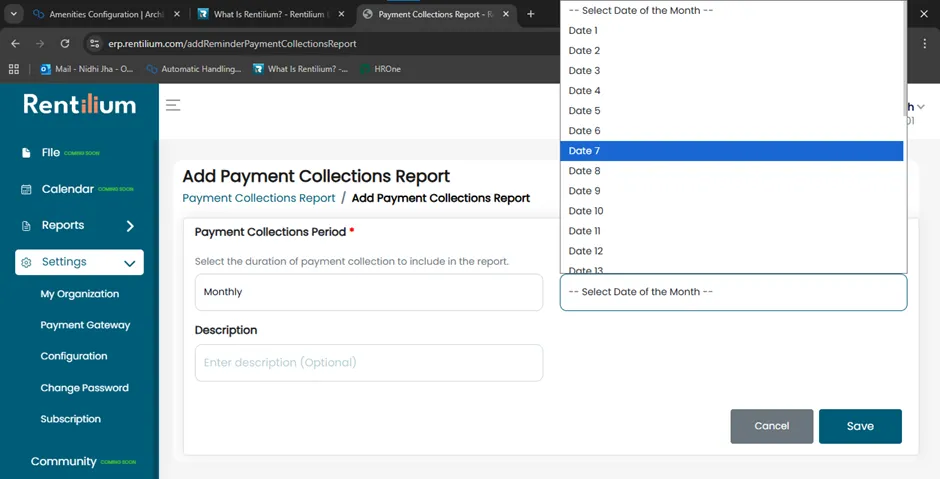
Task: Close the What Is Rentilium tab
Action: pos(342,14)
